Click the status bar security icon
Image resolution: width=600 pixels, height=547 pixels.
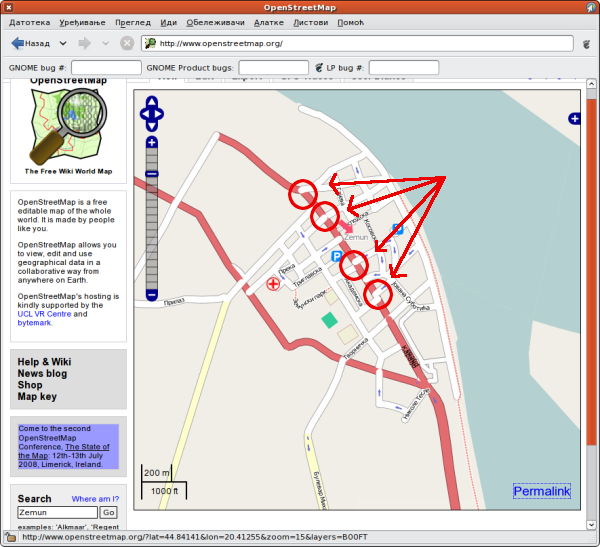click(x=10, y=537)
